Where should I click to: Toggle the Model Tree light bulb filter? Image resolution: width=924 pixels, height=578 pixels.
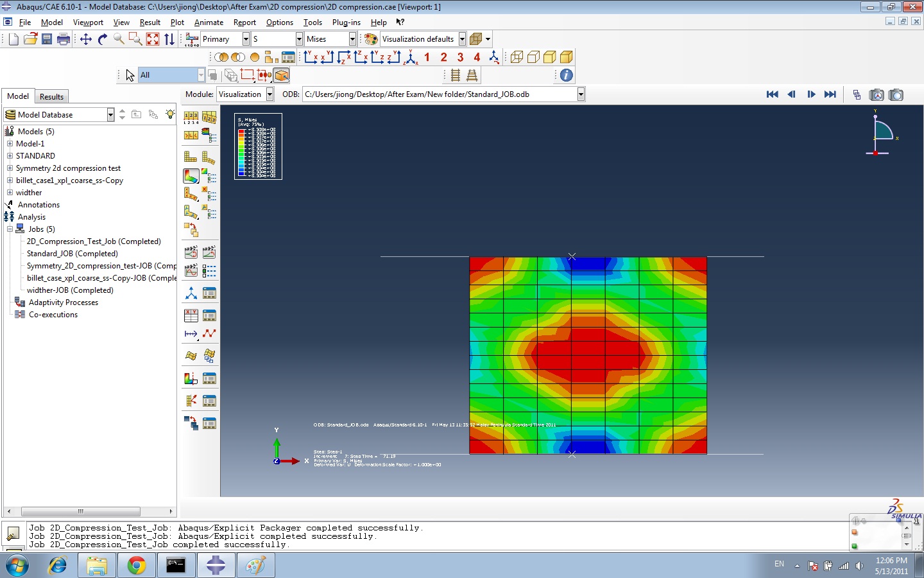click(x=170, y=114)
